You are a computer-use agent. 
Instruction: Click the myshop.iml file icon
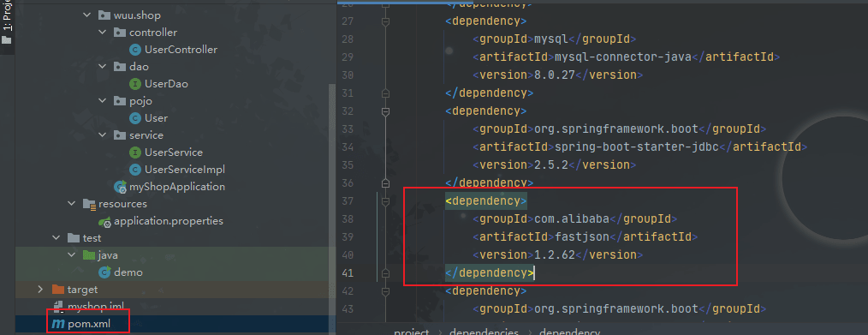tap(58, 307)
